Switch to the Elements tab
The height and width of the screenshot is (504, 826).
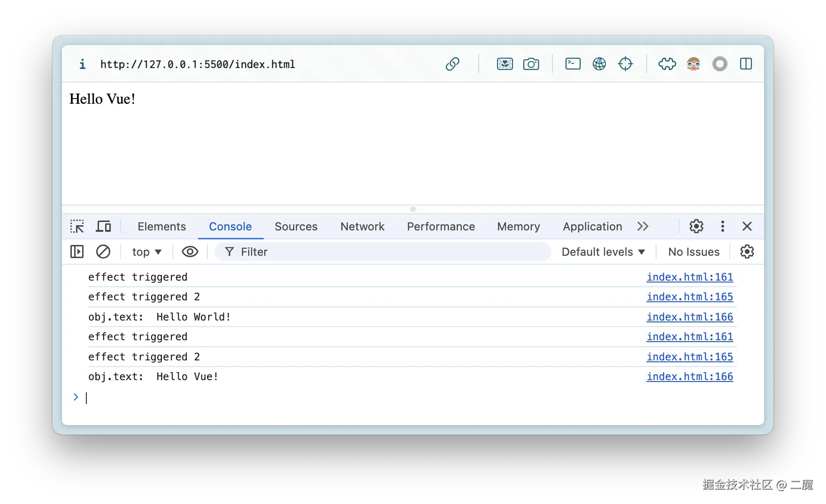(162, 226)
